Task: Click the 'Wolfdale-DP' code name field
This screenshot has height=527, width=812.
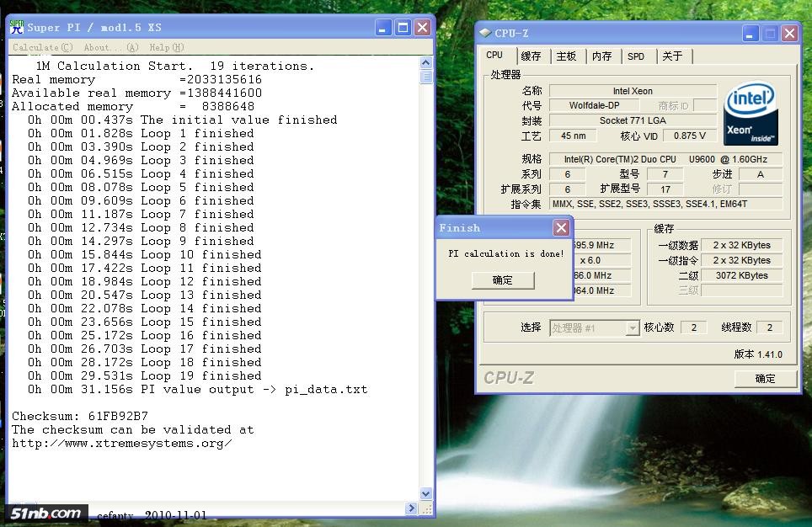Action: pos(594,105)
